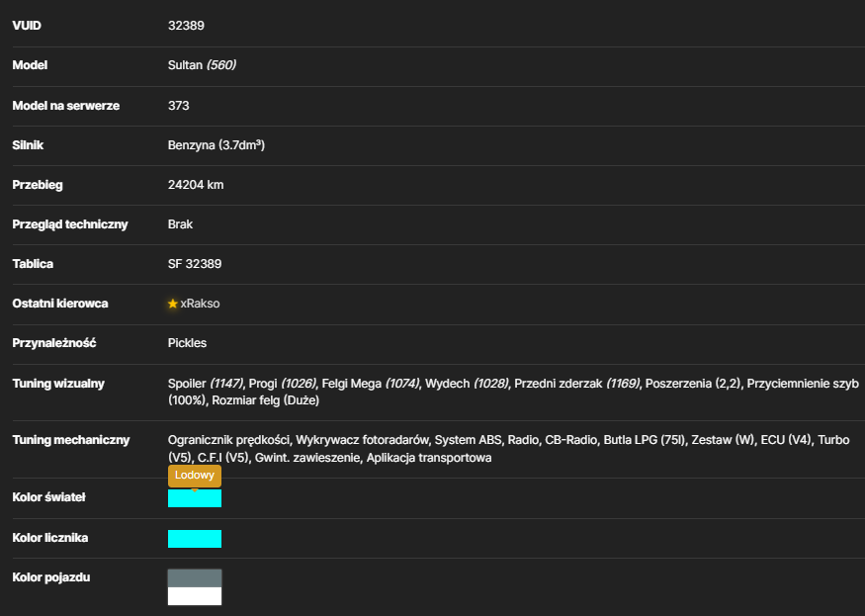Click the Ogranicznik prędkości mechanical entry
Viewport: 865px width, 616px height.
click(x=229, y=440)
